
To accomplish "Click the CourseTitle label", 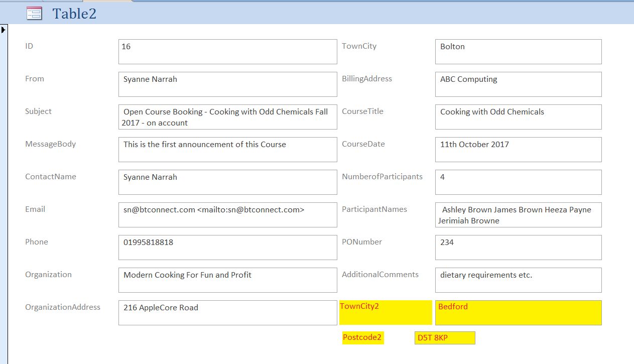I will [362, 111].
